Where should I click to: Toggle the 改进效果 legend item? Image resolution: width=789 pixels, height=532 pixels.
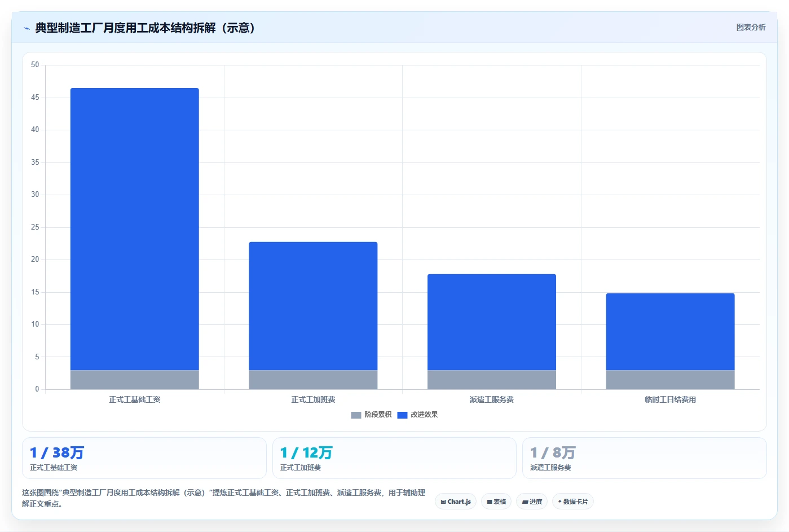point(417,415)
